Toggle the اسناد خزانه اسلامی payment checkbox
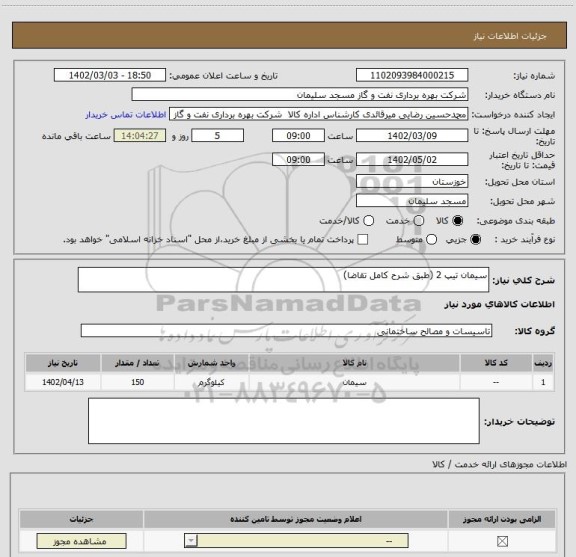 [x=363, y=240]
